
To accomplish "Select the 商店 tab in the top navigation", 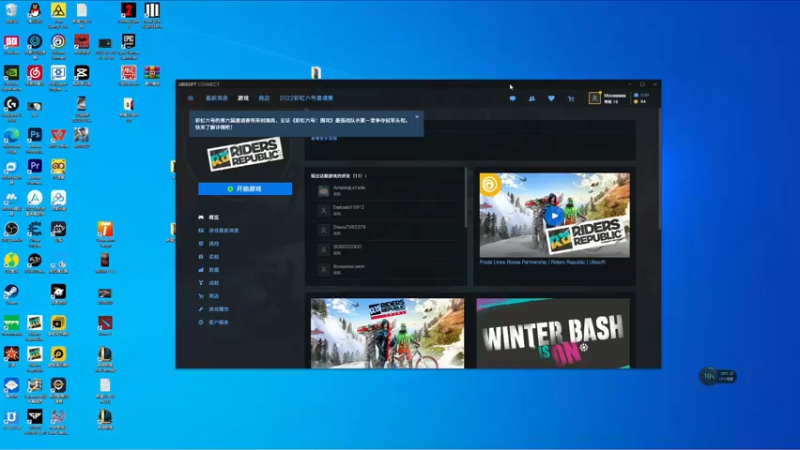I will pyautogui.click(x=264, y=98).
